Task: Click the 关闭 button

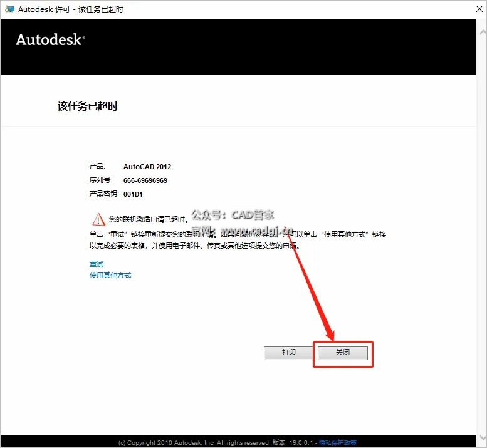Action: (x=343, y=353)
